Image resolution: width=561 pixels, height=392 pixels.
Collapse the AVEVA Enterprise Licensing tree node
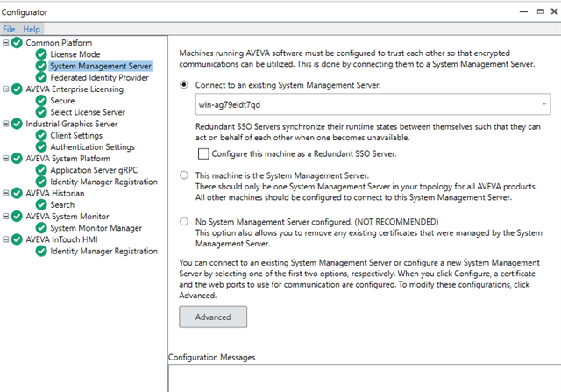pyautogui.click(x=6, y=89)
